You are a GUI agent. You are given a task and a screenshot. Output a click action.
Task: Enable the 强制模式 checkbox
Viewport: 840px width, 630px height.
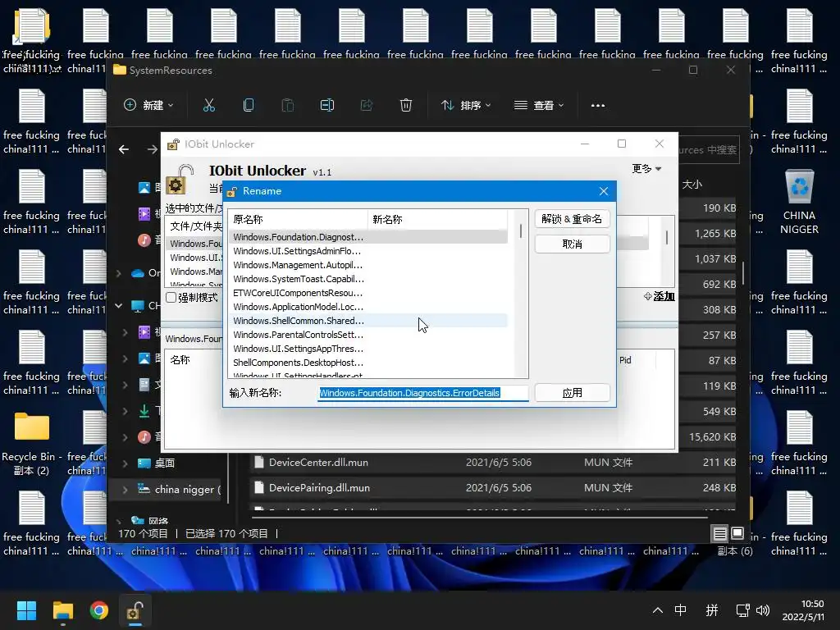point(171,297)
